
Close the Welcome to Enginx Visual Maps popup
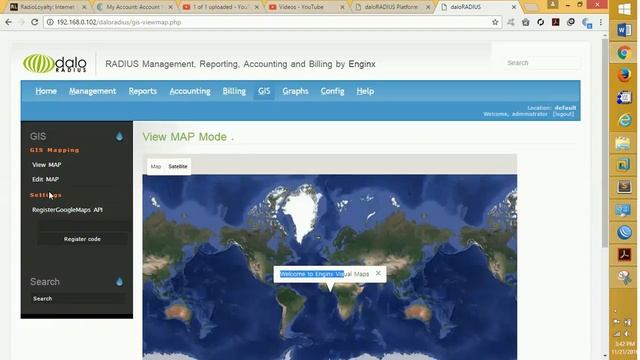378,273
